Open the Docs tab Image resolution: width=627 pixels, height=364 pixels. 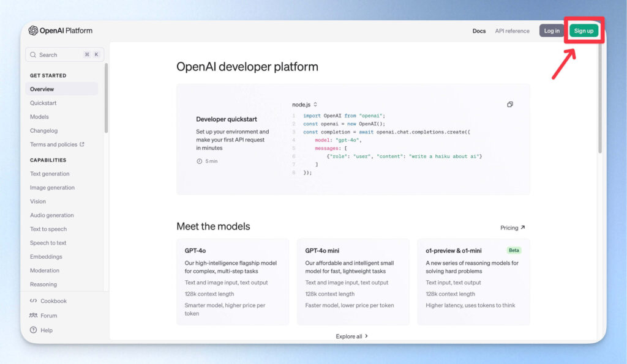click(479, 31)
